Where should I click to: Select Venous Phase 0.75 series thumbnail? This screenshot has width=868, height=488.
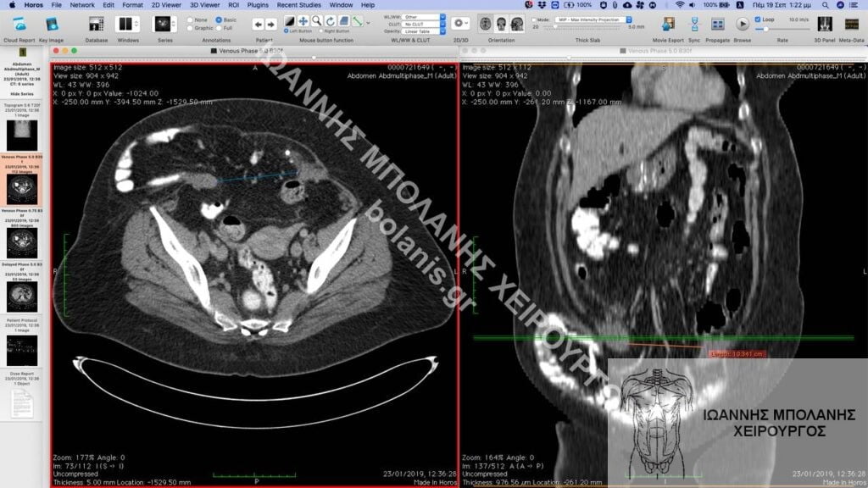point(22,243)
